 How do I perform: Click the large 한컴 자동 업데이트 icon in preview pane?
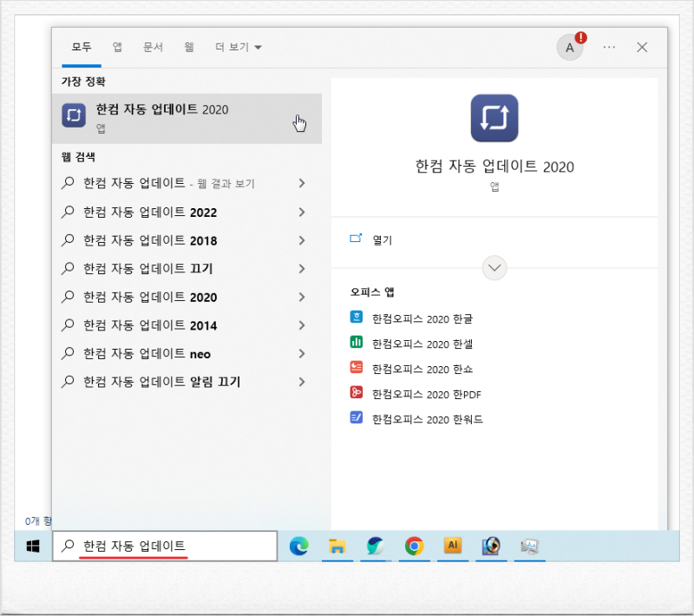pyautogui.click(x=494, y=118)
